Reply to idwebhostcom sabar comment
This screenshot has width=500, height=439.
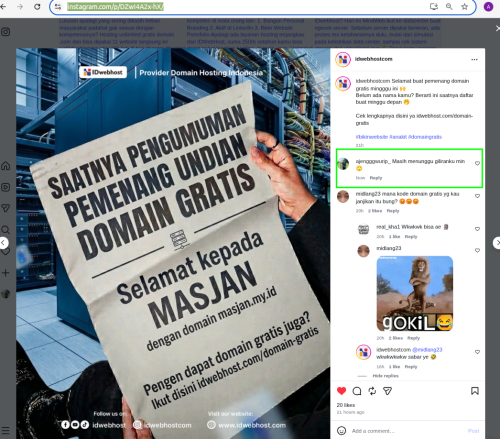[x=411, y=367]
